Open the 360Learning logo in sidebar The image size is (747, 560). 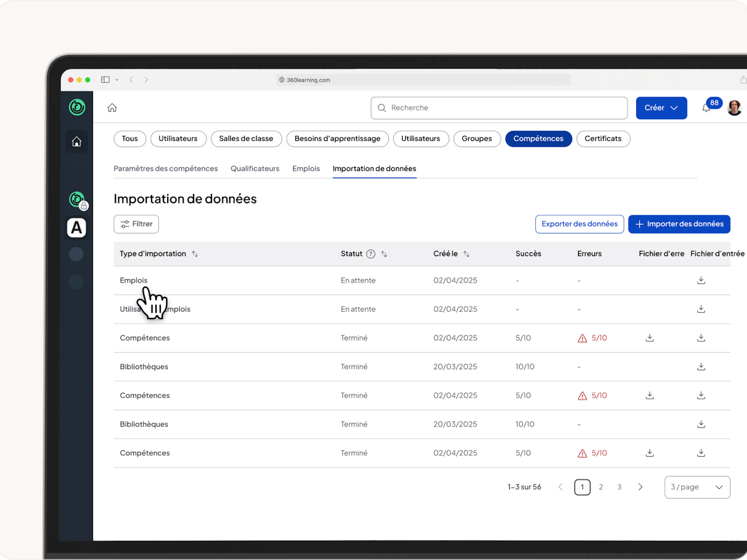(77, 107)
